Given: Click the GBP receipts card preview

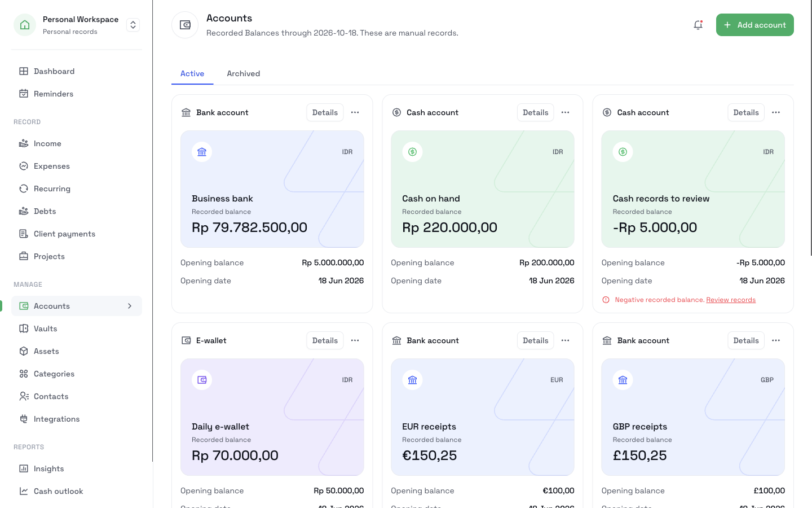Looking at the screenshot, I should click(x=693, y=417).
